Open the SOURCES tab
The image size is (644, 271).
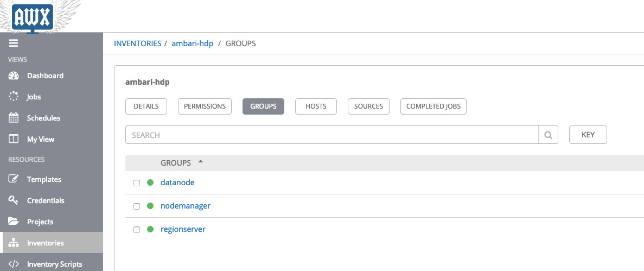(x=368, y=106)
